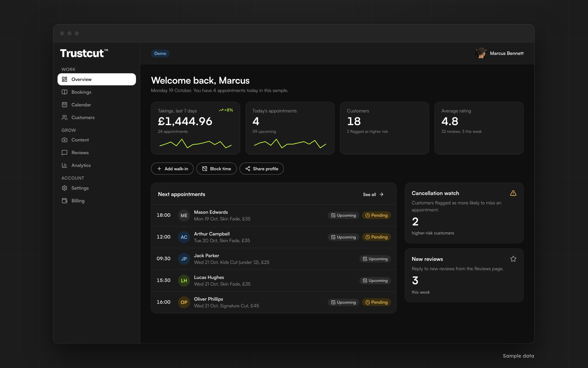Click the Reviews speech bubble icon
This screenshot has width=588, height=368.
[64, 153]
